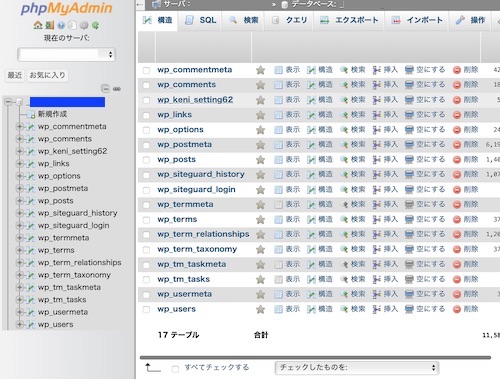
Task: Click the favorite star for wp_posts
Action: (x=261, y=160)
